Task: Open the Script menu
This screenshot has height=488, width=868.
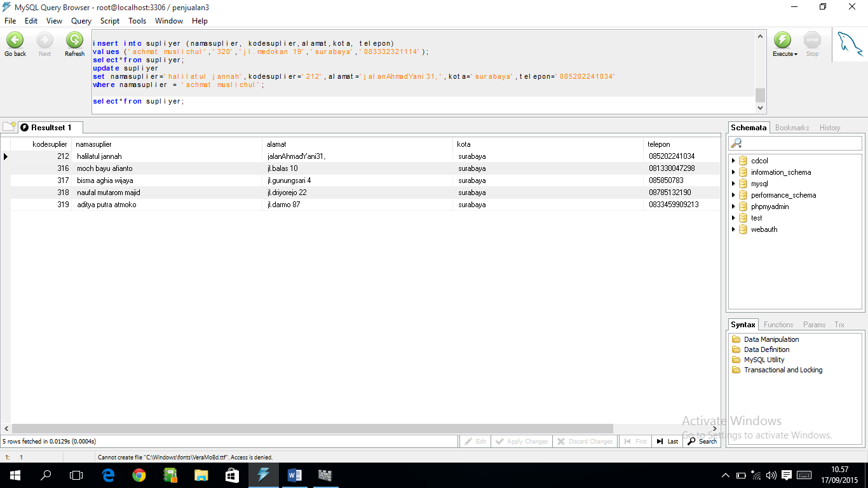Action: (x=110, y=20)
